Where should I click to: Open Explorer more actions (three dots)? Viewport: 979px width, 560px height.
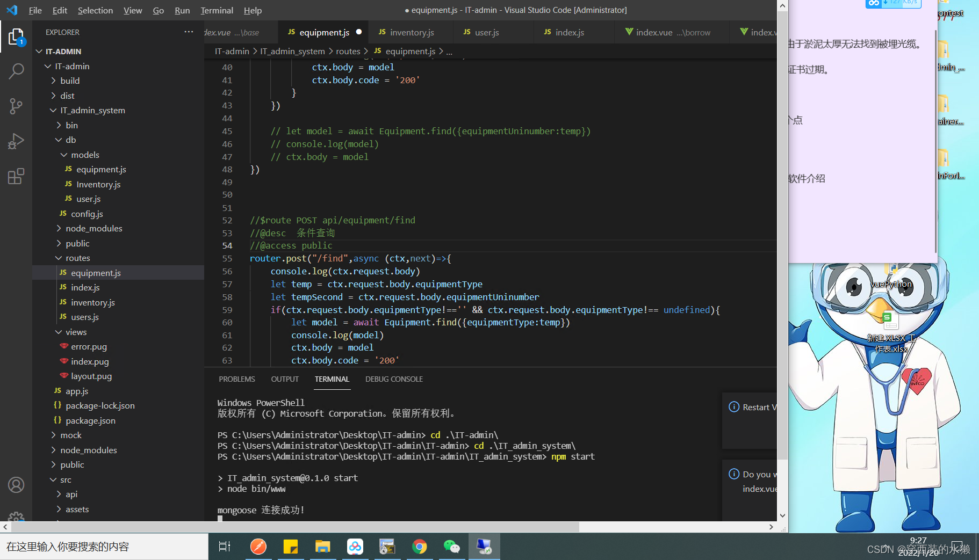[189, 32]
